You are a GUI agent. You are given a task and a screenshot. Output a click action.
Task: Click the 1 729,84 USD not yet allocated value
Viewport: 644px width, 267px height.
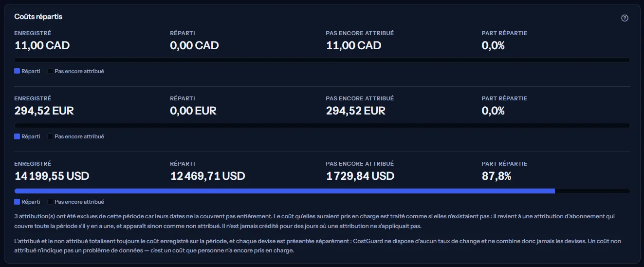(360, 176)
